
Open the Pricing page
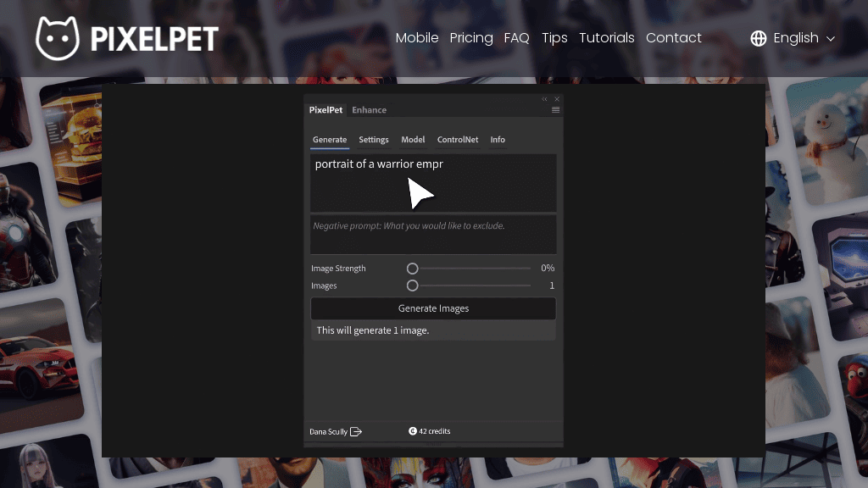tap(471, 38)
